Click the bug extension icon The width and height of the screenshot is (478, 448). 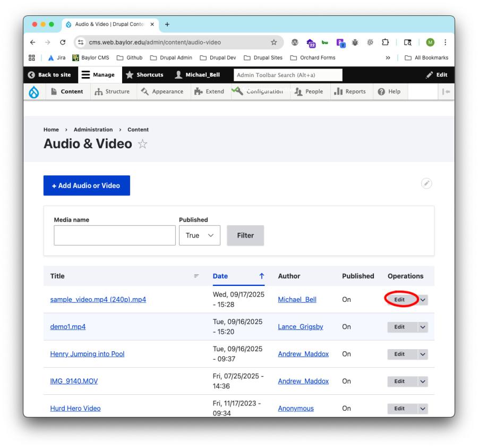click(x=355, y=43)
